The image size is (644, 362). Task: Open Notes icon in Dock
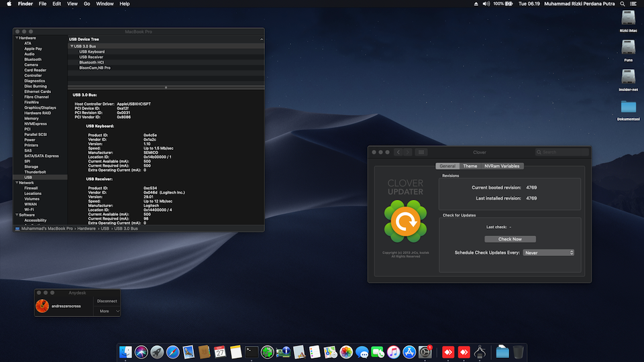235,352
